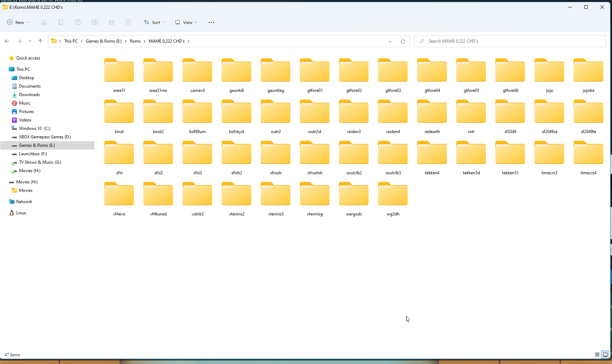Select the wg3dh folder
The width and height of the screenshot is (612, 364).
tap(393, 199)
